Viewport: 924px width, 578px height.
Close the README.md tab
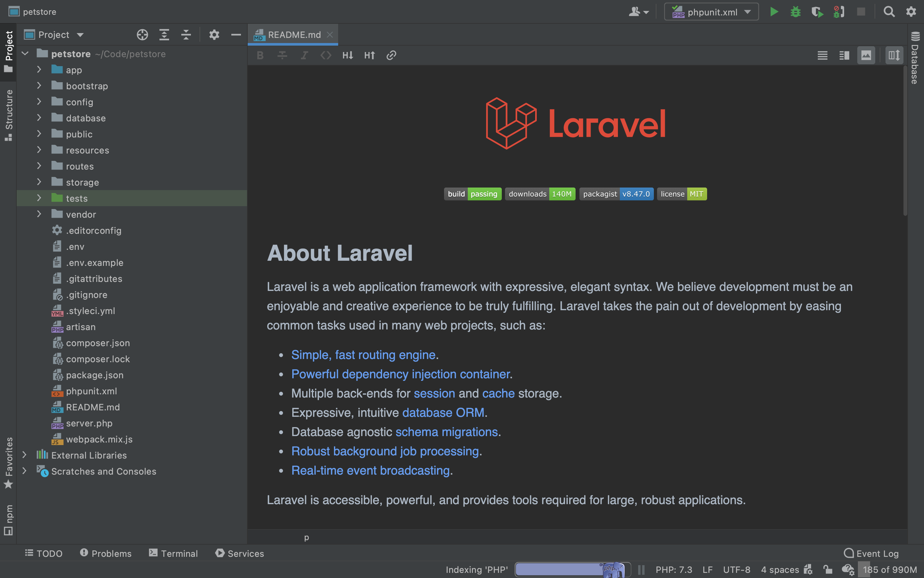pyautogui.click(x=329, y=35)
